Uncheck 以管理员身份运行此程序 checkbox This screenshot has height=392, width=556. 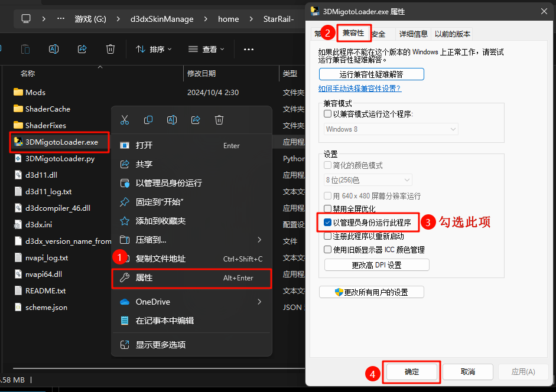click(328, 223)
